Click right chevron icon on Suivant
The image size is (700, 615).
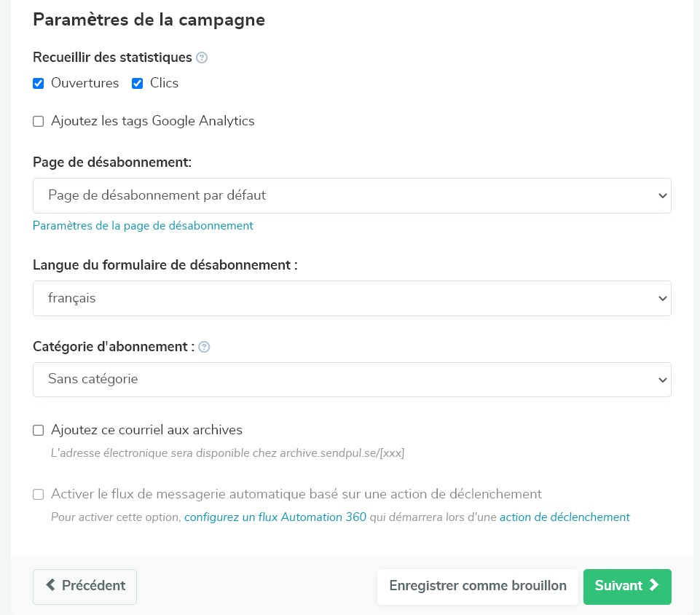(653, 585)
